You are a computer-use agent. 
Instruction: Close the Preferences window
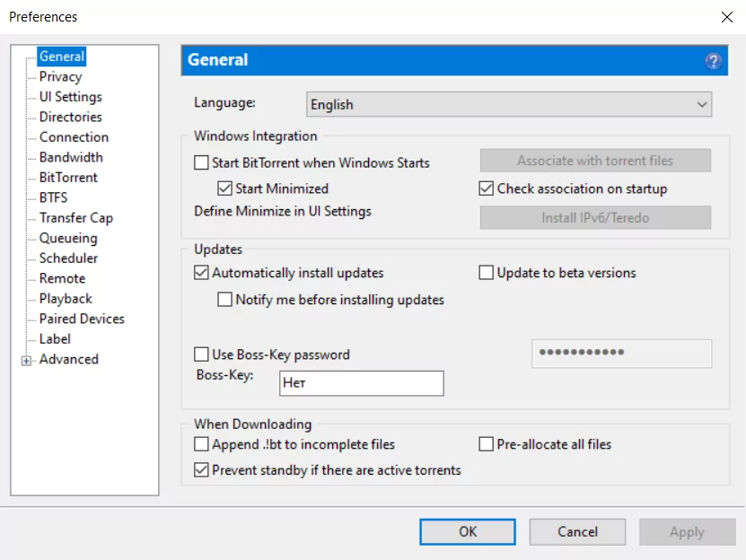[x=726, y=17]
